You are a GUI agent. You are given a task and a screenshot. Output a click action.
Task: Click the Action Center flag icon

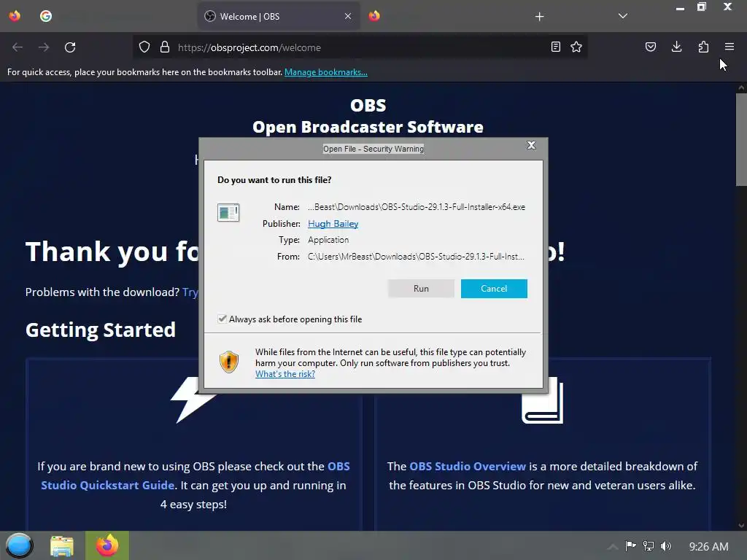tap(630, 545)
